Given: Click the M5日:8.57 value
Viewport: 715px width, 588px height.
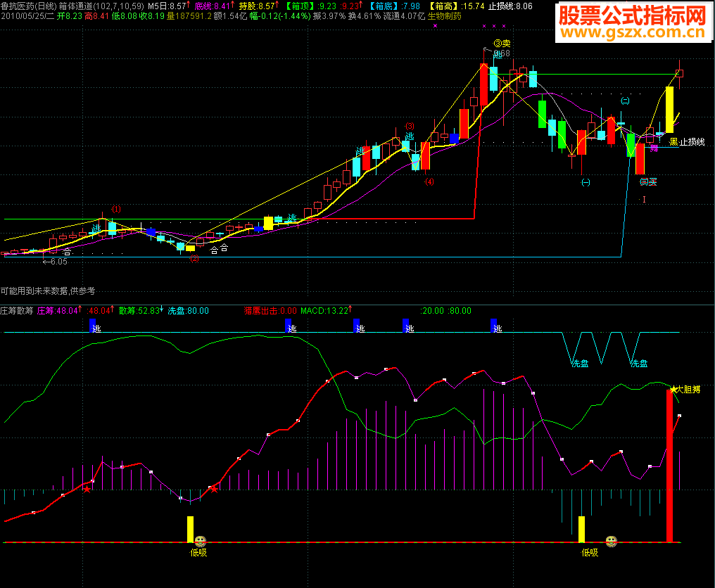Looking at the screenshot, I should tap(167, 6).
